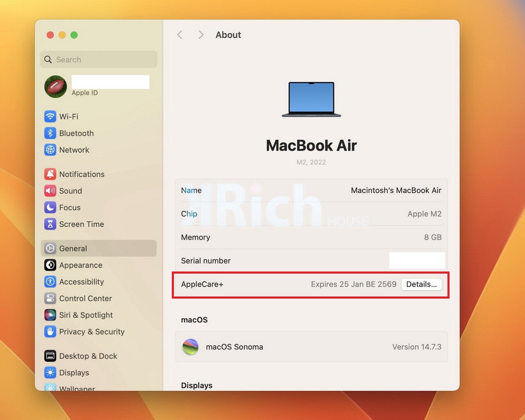
Task: Focus the Search field
Action: pos(99,59)
